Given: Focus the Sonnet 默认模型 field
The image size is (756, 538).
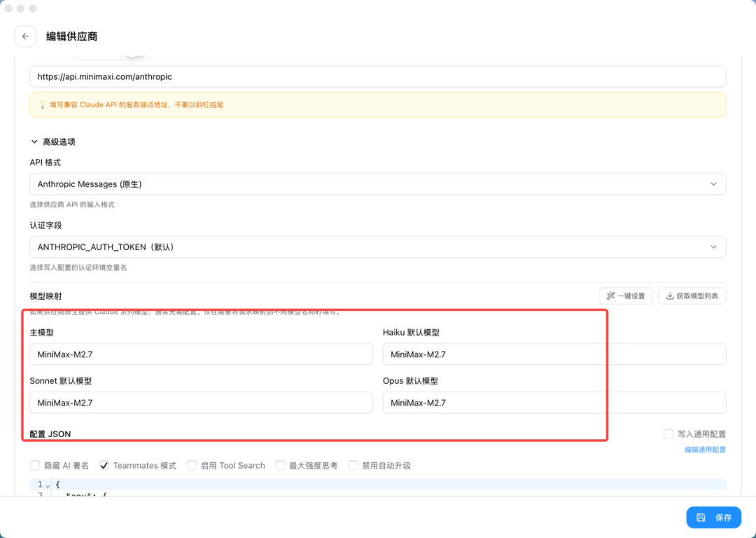Looking at the screenshot, I should tap(201, 402).
